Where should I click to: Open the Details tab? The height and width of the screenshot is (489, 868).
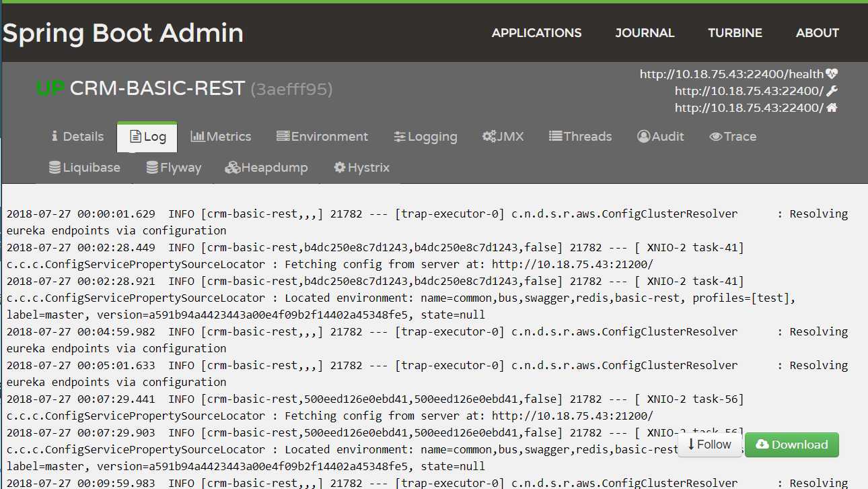tap(77, 137)
